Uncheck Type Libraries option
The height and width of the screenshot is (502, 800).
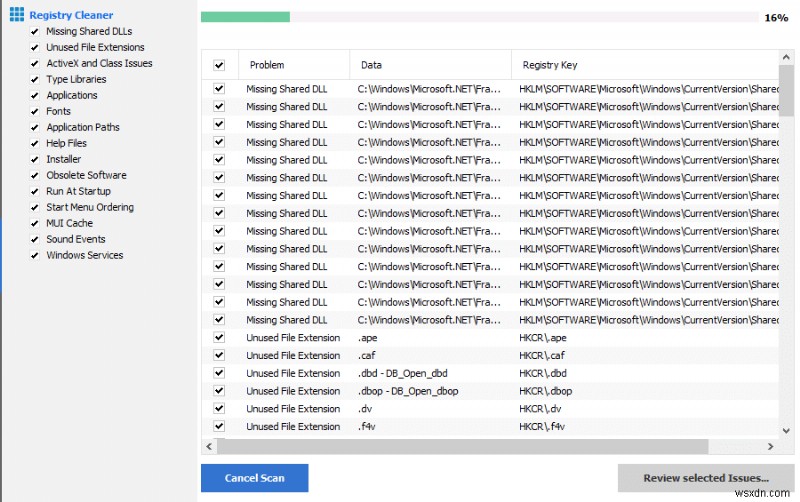34,80
